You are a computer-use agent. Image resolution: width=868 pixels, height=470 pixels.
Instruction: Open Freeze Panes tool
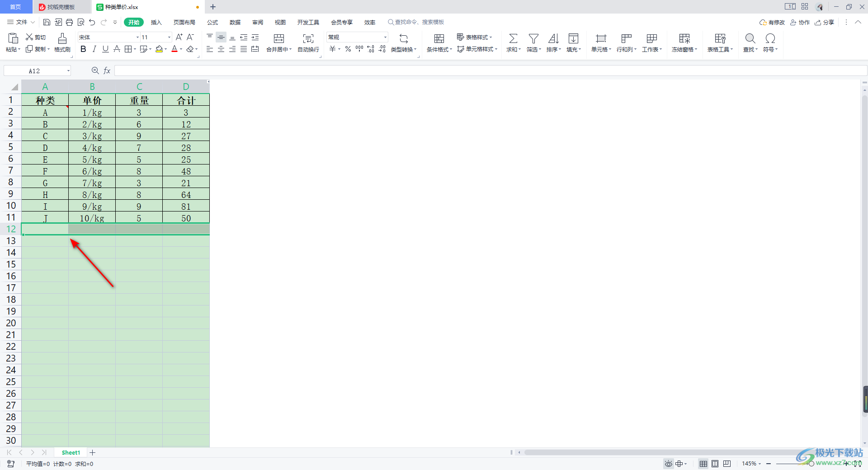(x=684, y=43)
